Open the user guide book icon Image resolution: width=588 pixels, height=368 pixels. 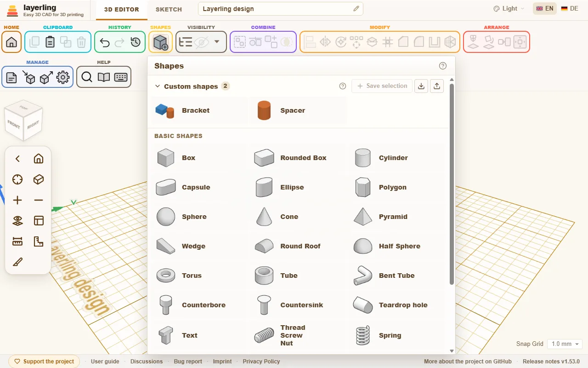point(104,77)
